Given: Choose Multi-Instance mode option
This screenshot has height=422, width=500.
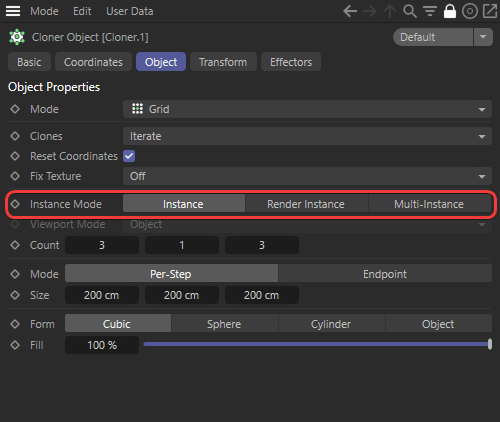Looking at the screenshot, I should (429, 204).
